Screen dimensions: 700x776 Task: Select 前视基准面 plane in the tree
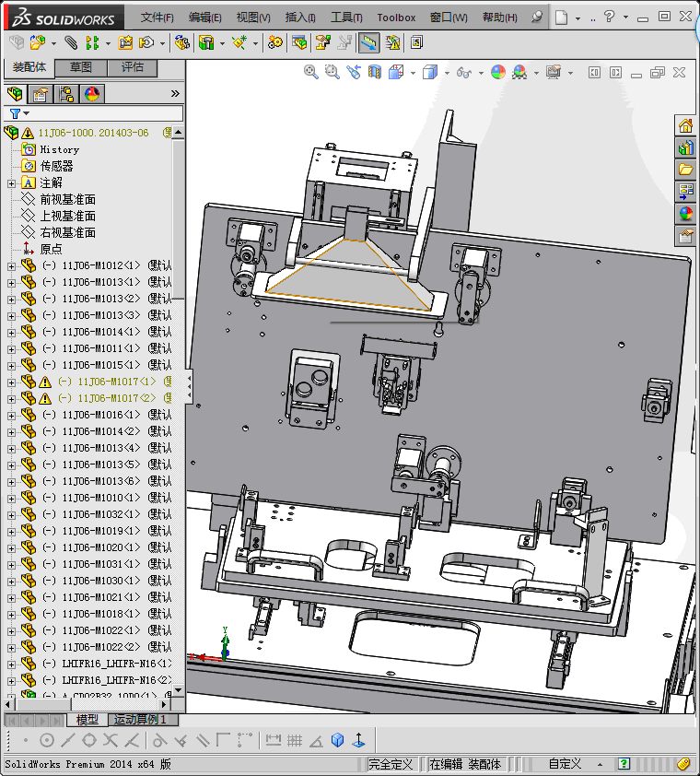click(67, 200)
